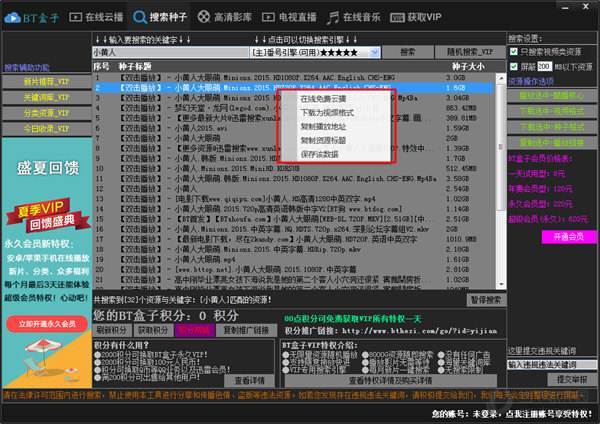Click the purple button beside 获取积分
This screenshot has height=424, width=600.
pos(194,330)
